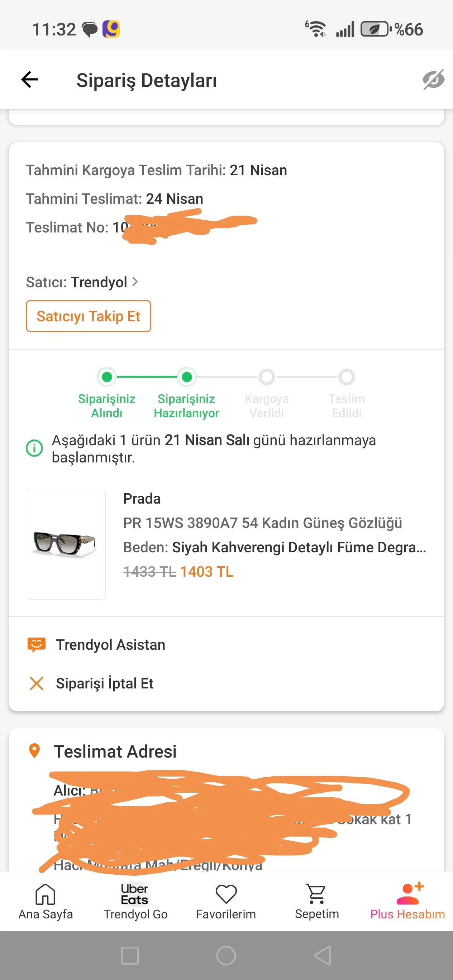Tap the orange X cancel icon
The image size is (453, 980).
37,683
